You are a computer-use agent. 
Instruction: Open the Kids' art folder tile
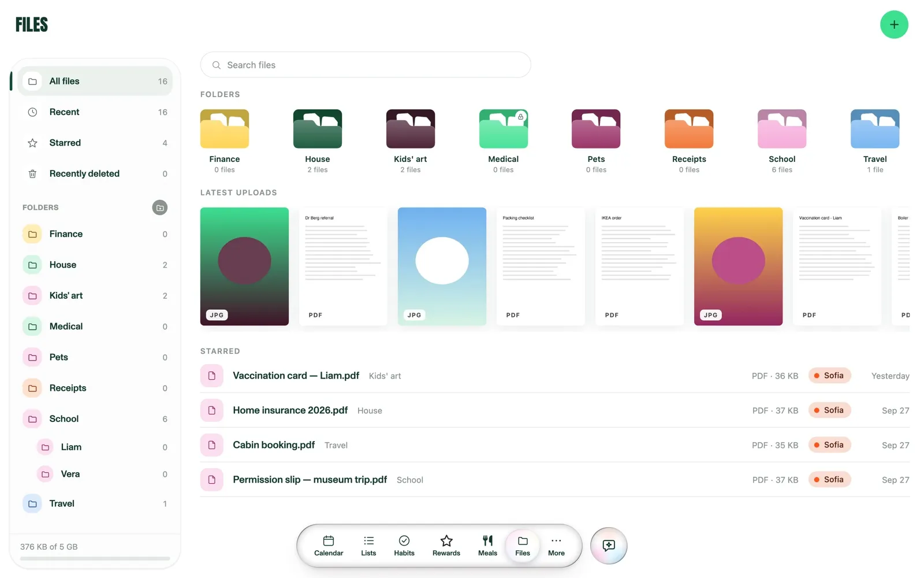pyautogui.click(x=411, y=142)
